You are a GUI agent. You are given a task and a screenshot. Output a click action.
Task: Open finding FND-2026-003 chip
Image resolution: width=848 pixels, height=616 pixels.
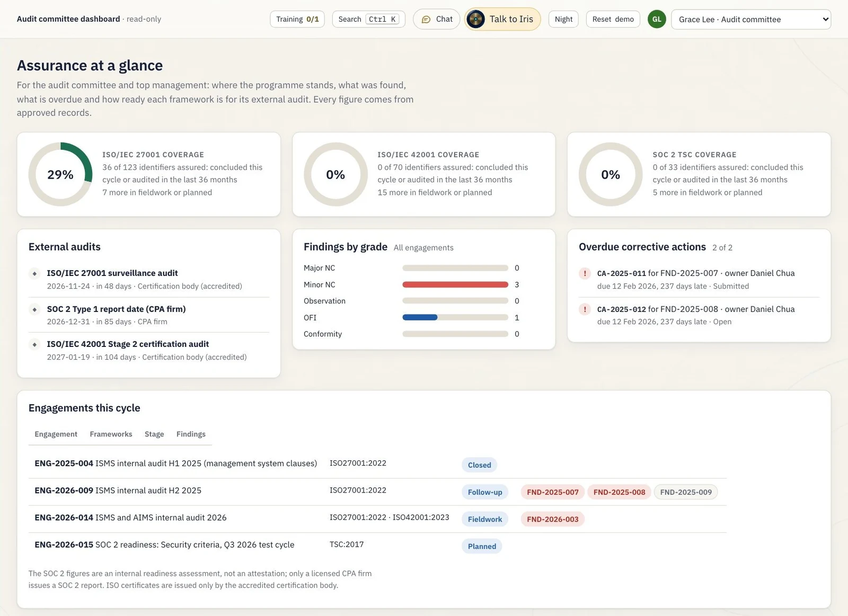pyautogui.click(x=553, y=519)
